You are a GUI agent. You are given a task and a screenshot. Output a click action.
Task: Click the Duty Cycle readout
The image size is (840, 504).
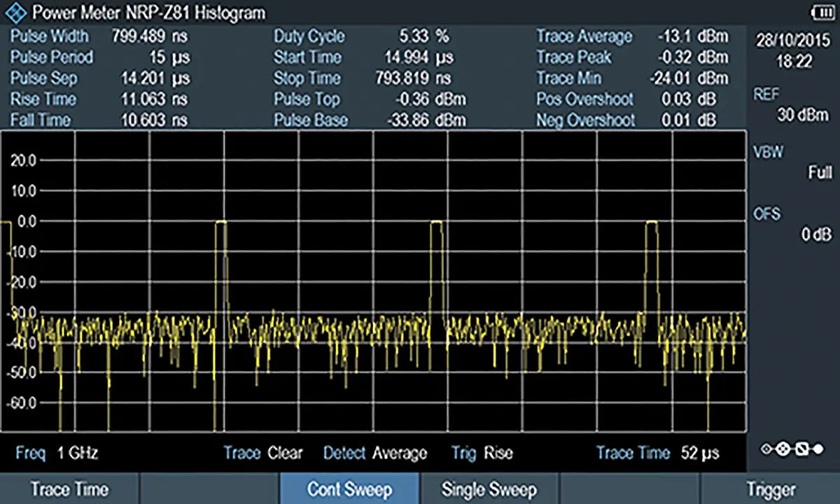click(361, 36)
